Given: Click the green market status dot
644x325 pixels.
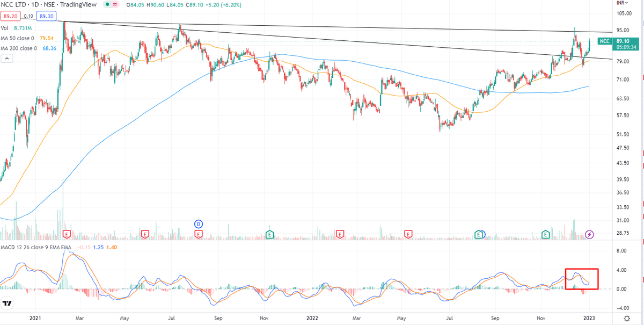Looking at the screenshot, I should [107, 4].
